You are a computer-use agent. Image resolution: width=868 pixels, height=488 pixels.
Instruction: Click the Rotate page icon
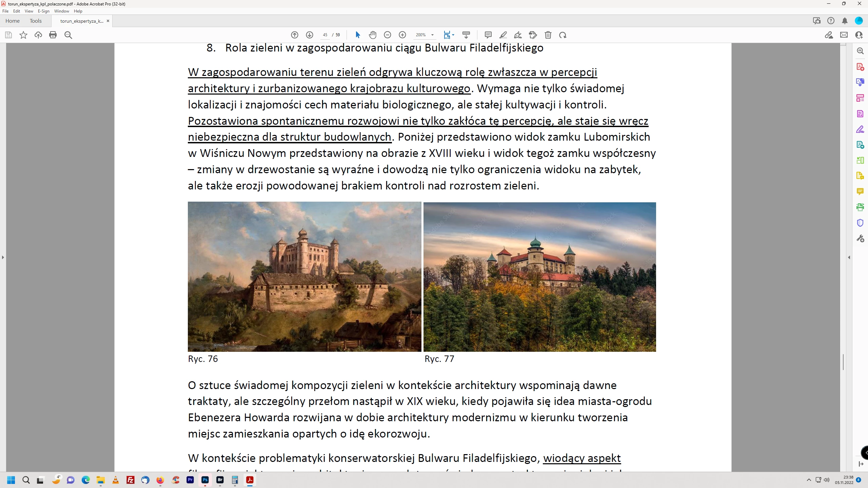click(x=563, y=35)
